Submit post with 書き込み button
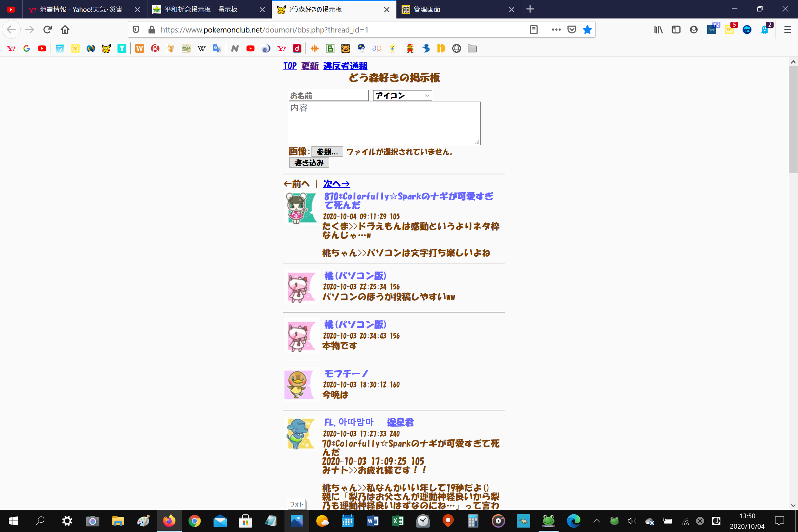The width and height of the screenshot is (798, 532). 309,163
